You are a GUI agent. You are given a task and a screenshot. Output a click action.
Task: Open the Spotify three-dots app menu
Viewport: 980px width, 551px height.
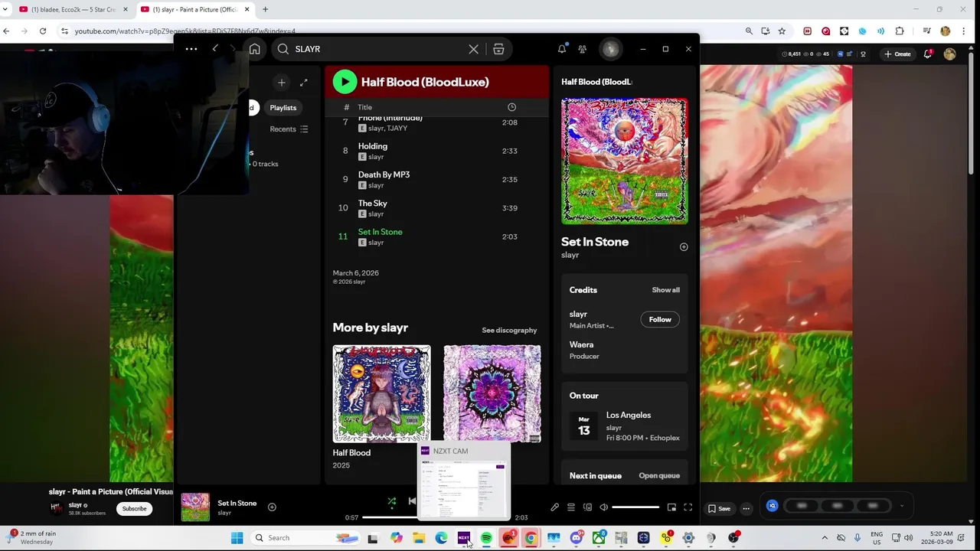point(191,49)
